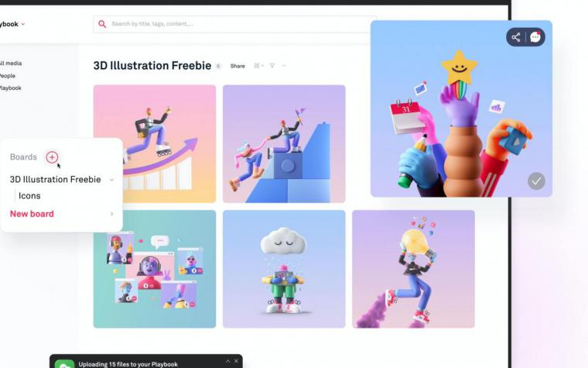
Task: Select the Icons sub-board
Action: coord(29,196)
